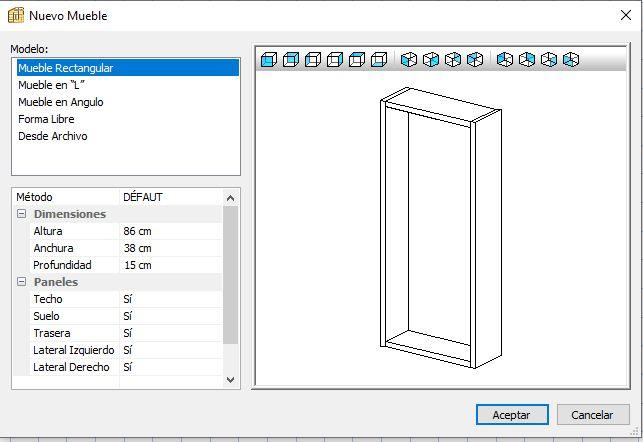Viewport: 643px width, 442px height.
Task: Click the Nuevo Mueble title bar icon
Action: (x=16, y=15)
